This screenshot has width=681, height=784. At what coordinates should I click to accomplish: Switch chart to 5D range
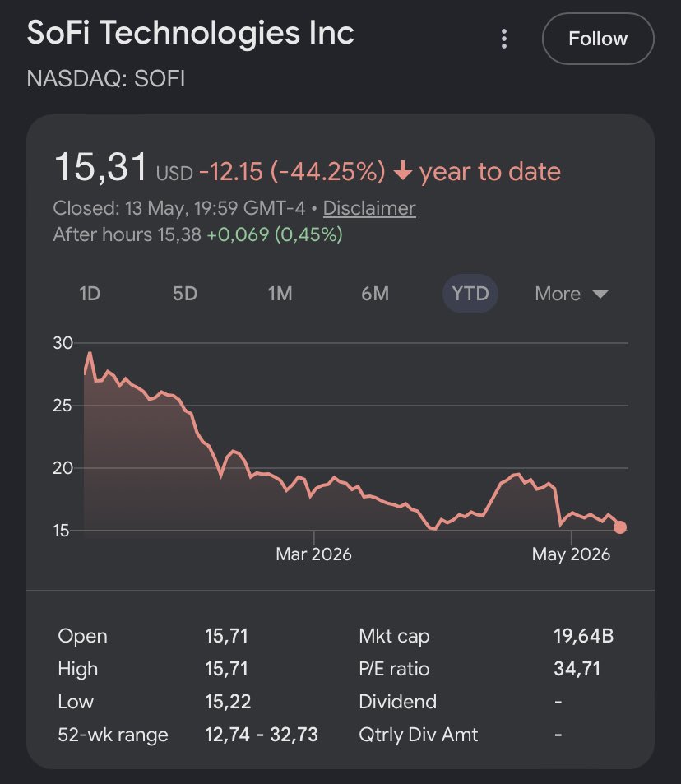(185, 294)
